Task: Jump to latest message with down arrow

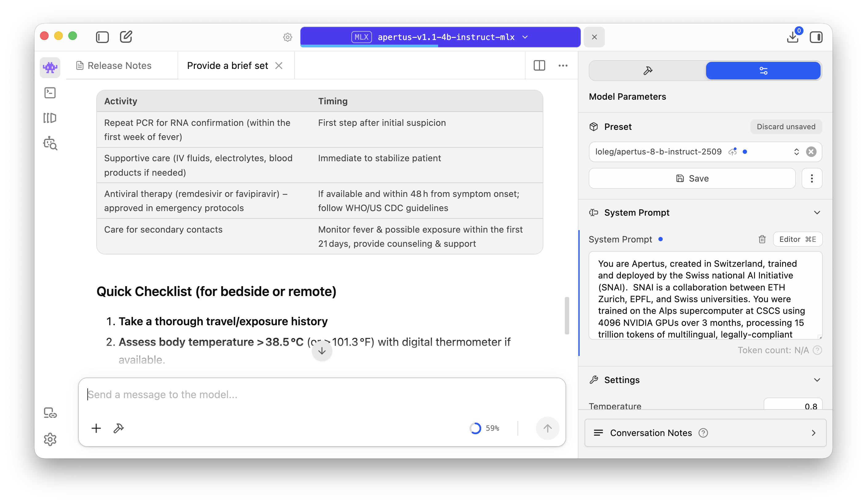Action: coord(322,351)
